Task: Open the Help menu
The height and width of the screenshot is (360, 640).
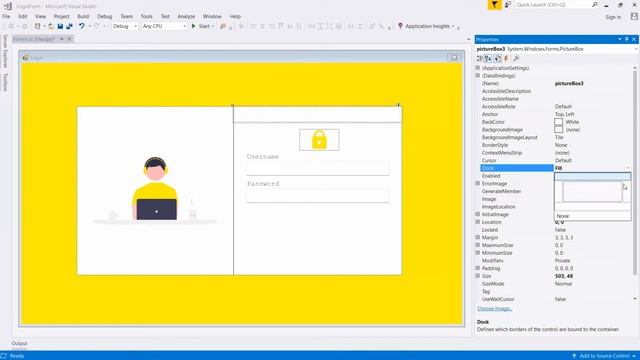Action: 235,16
